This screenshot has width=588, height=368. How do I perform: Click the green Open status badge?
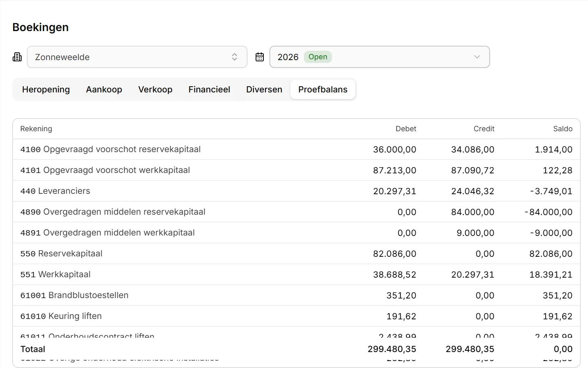tap(318, 57)
